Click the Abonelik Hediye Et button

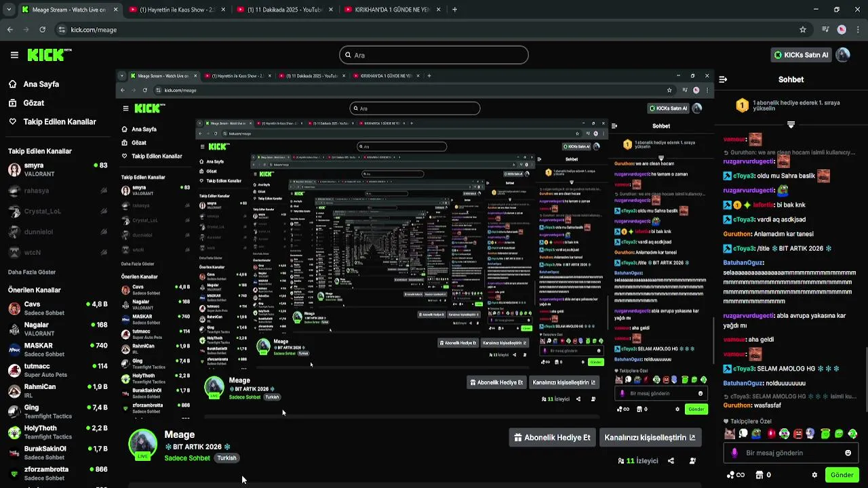552,437
